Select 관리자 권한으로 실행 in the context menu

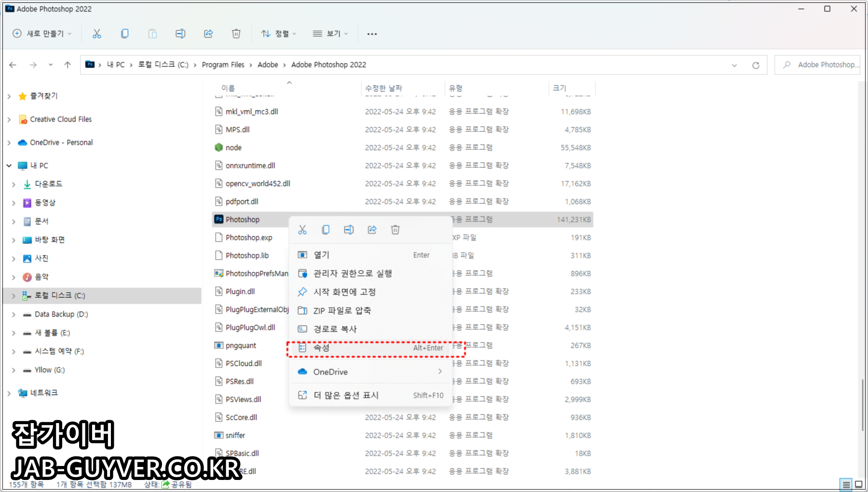pos(370,273)
